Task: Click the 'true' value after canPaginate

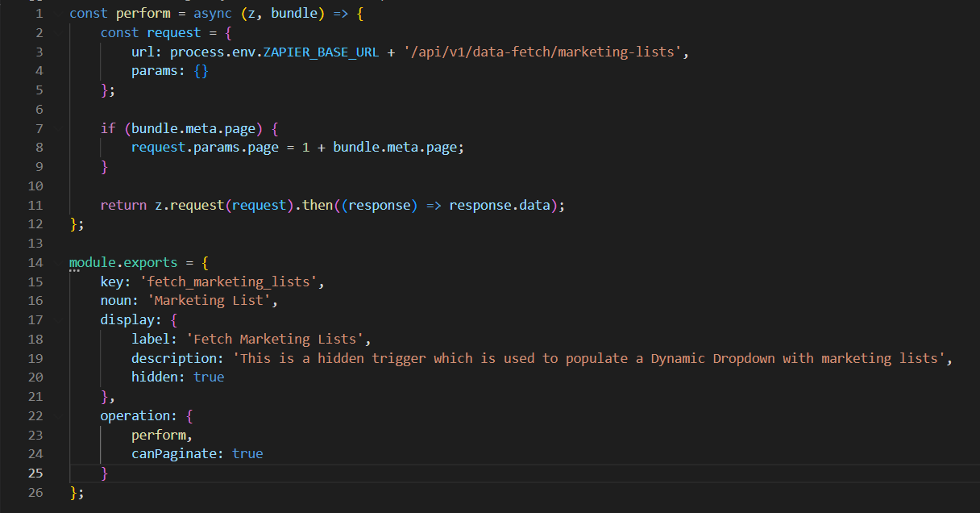Action: point(247,453)
